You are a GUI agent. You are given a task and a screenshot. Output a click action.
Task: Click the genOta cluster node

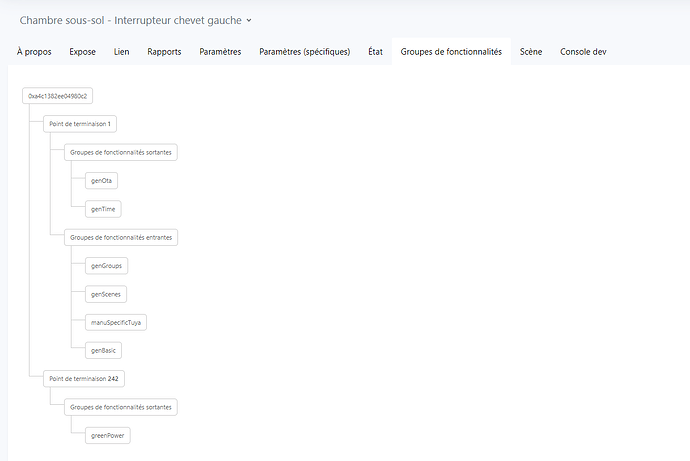103,181
